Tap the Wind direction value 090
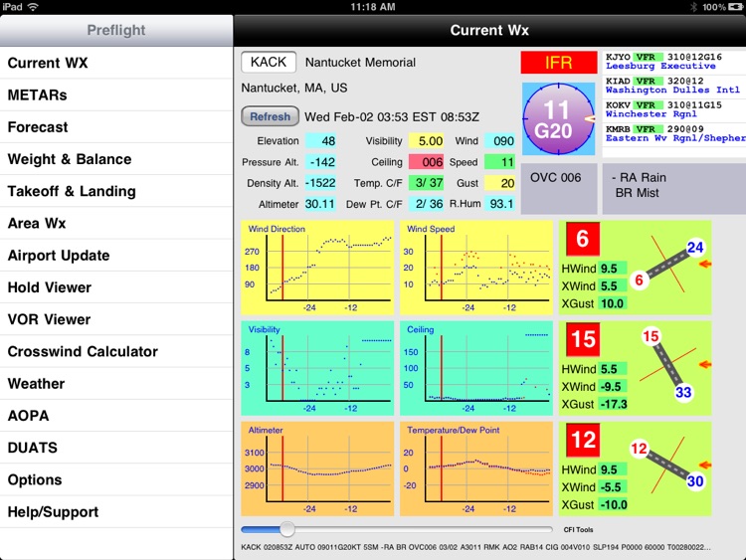 (x=499, y=141)
